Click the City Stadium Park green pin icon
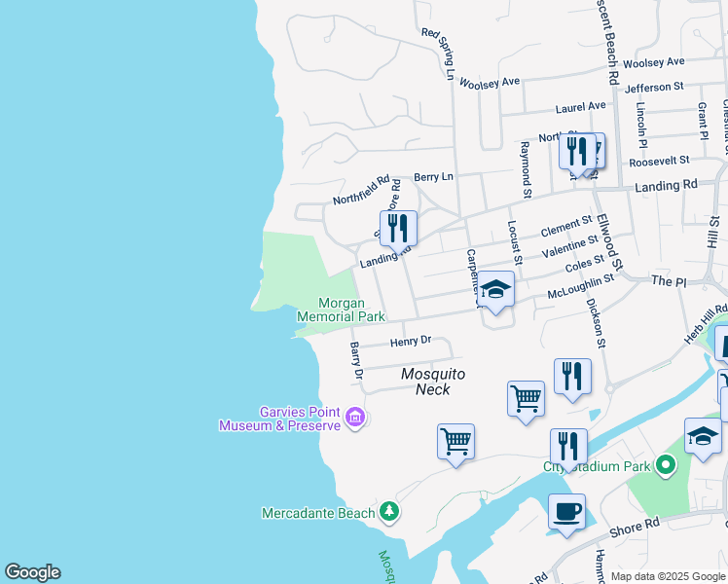Screen dimensions: 728x584 666,466
